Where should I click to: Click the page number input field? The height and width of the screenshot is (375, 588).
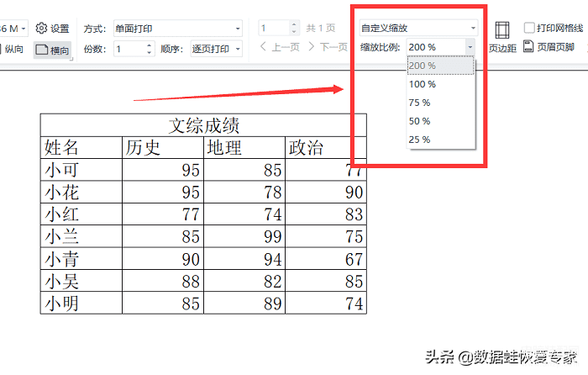pyautogui.click(x=275, y=28)
